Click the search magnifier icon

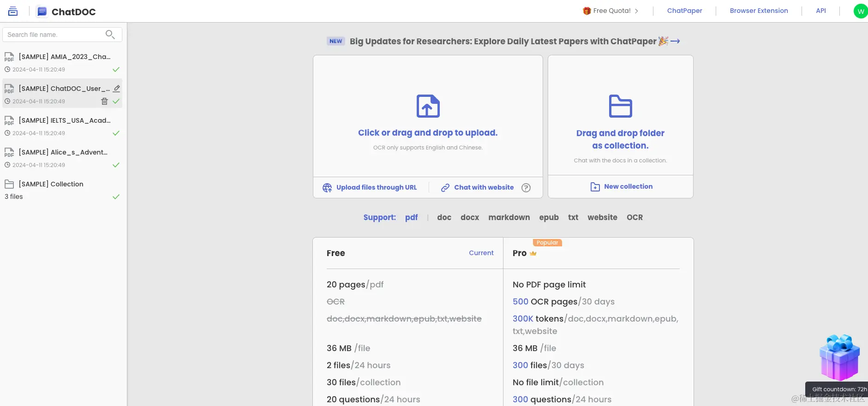coord(110,35)
